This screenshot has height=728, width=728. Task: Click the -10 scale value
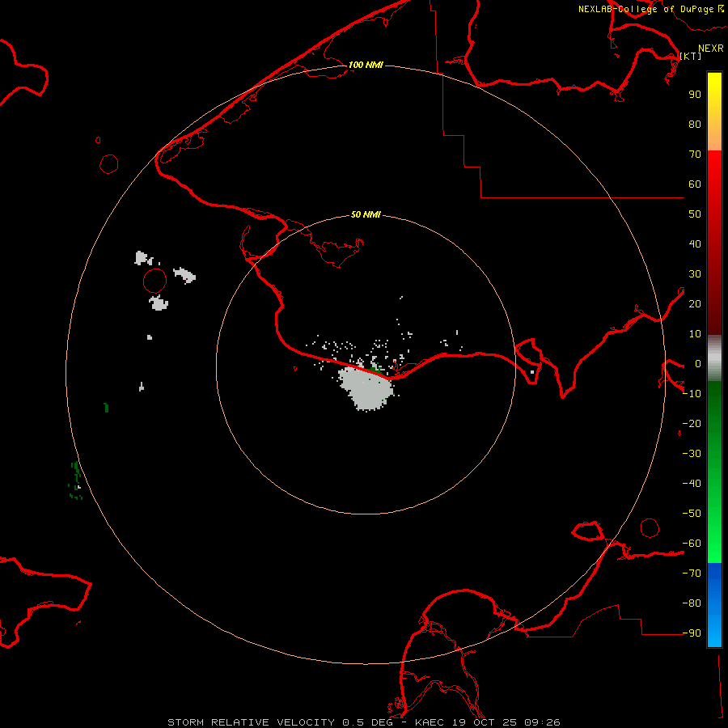pyautogui.click(x=692, y=394)
